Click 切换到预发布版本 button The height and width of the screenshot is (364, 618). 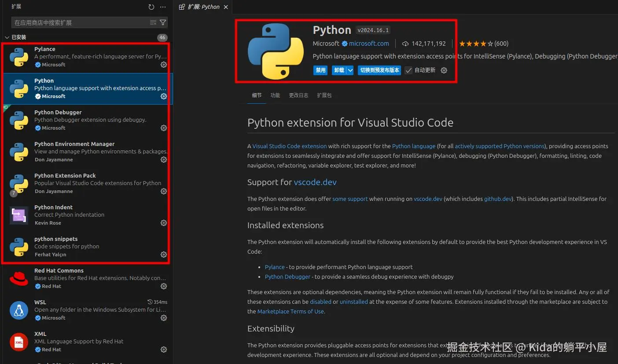coord(379,70)
